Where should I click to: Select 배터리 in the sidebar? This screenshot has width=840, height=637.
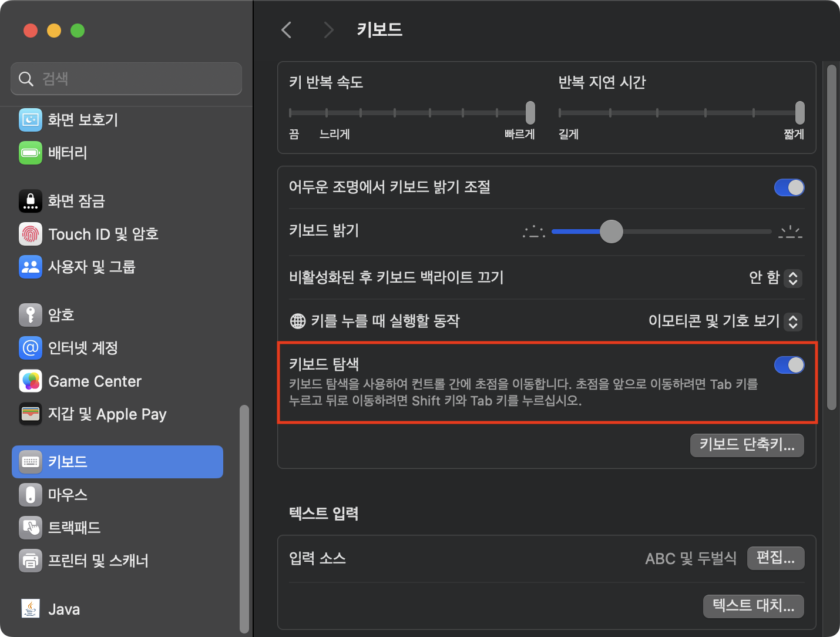pos(117,153)
